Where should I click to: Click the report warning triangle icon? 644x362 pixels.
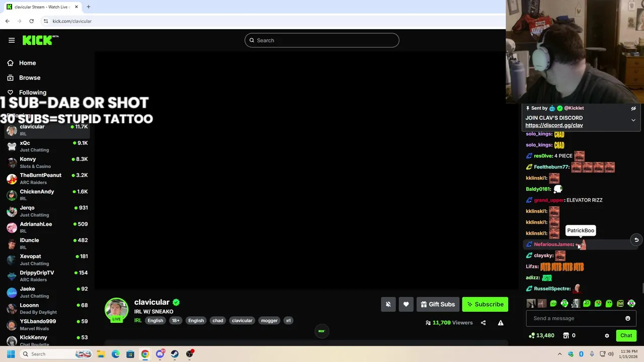coord(501,323)
